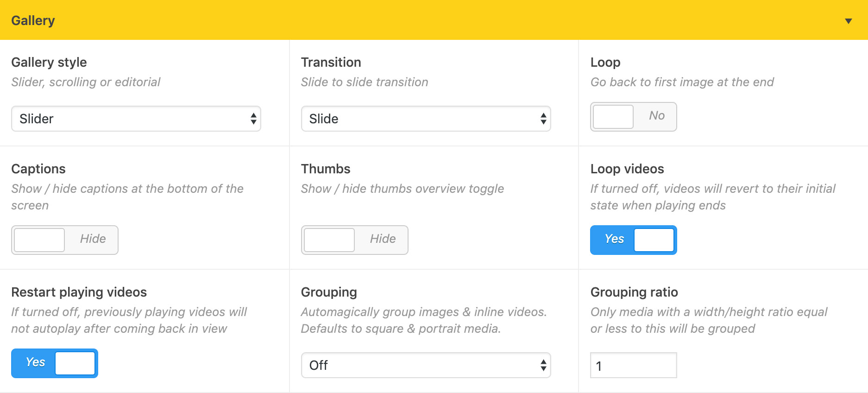Open the Transition Slide dropdown

coord(426,119)
